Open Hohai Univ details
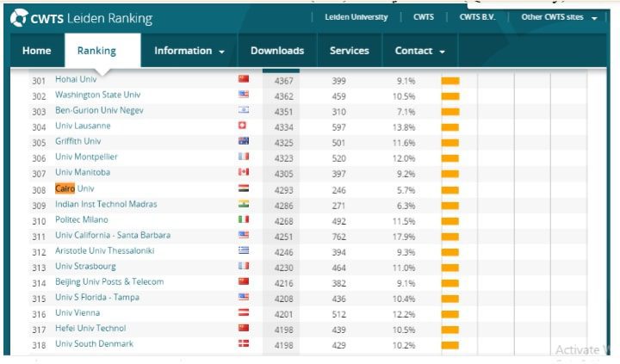 tap(76, 79)
